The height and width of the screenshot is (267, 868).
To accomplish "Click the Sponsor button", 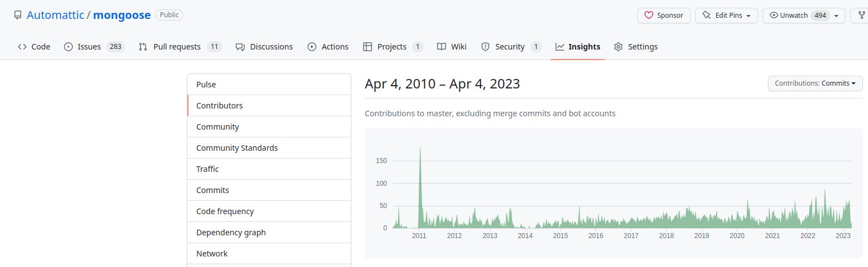I will point(664,16).
